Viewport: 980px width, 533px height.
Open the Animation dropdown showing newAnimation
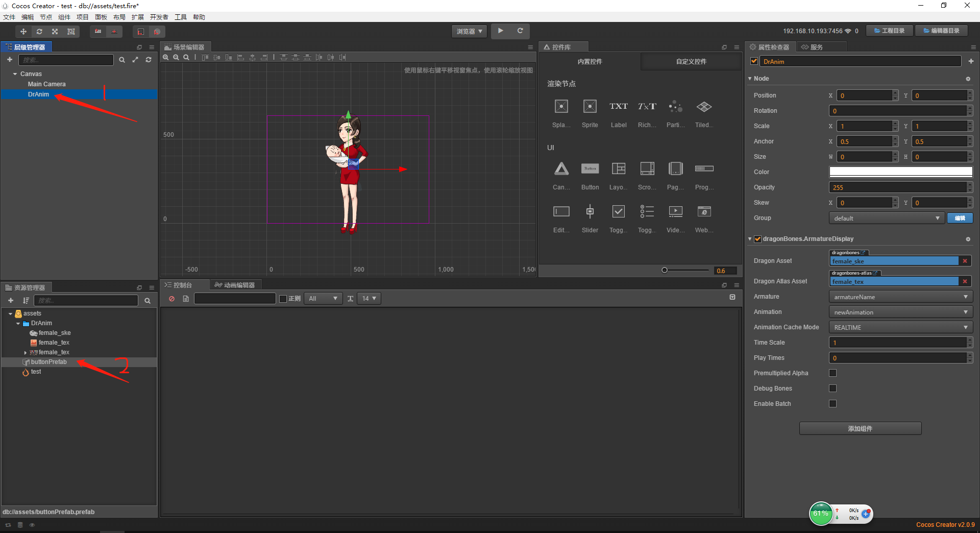click(x=901, y=312)
